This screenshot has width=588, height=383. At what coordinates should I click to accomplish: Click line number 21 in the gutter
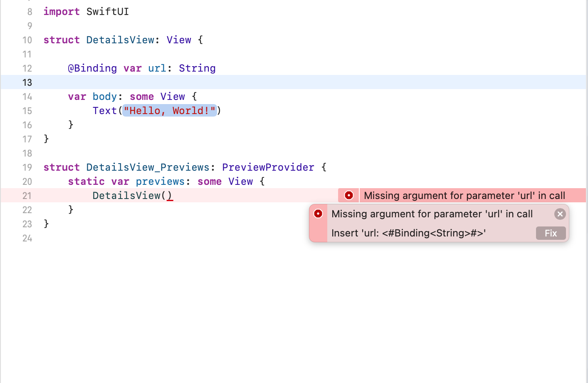27,196
